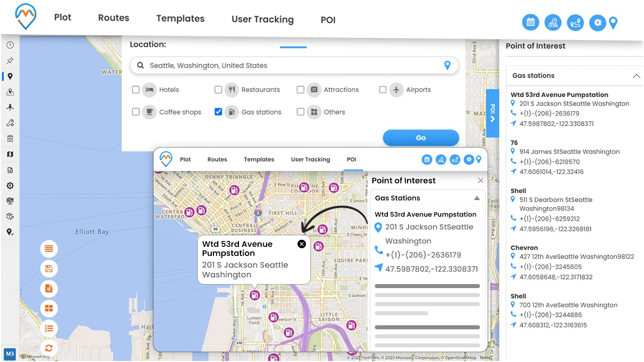644x362 pixels.
Task: Enable the Restaurants checkbox
Action: [218, 89]
